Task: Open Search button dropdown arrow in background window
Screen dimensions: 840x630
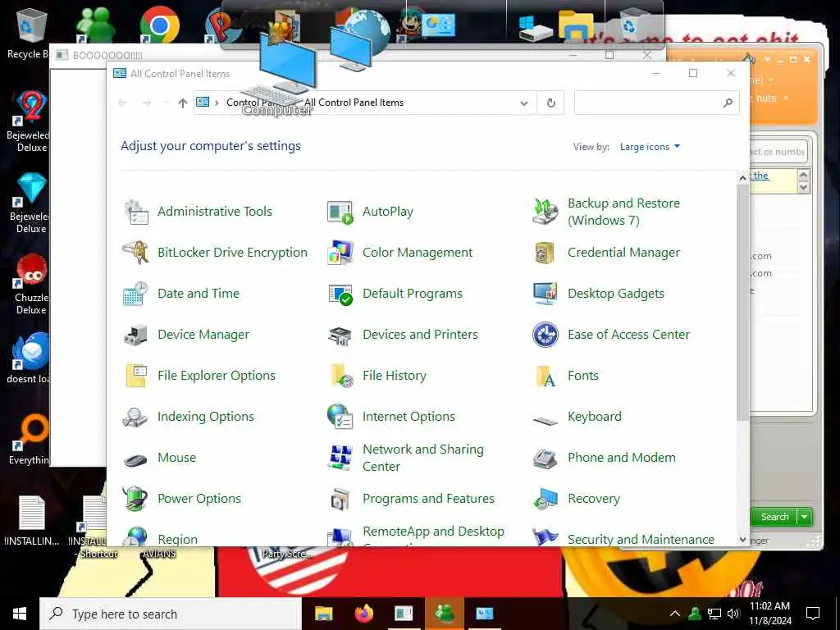Action: point(805,517)
